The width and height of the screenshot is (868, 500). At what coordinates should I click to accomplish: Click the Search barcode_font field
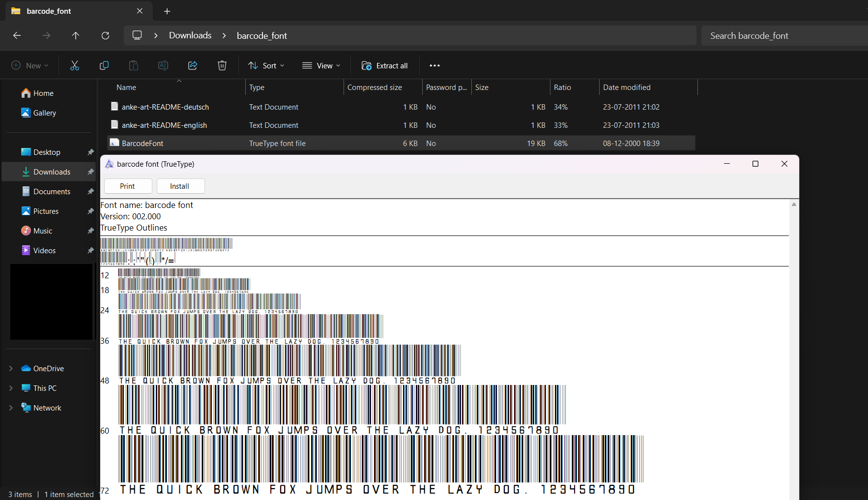pos(784,35)
